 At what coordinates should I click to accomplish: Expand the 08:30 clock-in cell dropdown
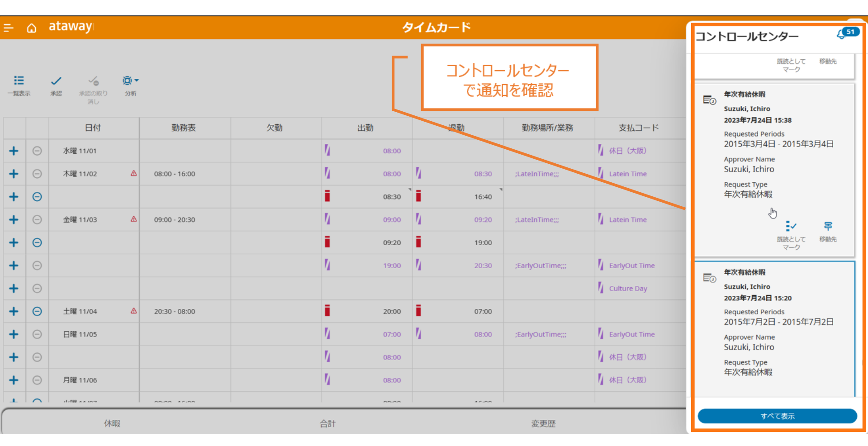point(410,190)
